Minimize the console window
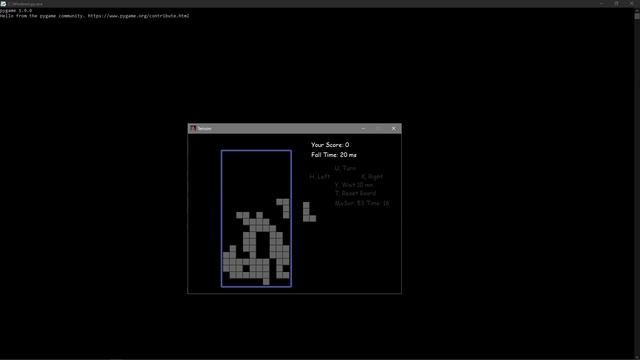 pos(602,3)
